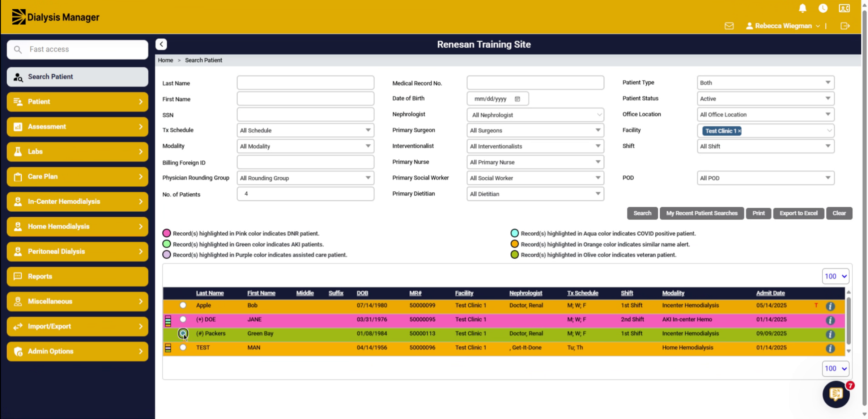The width and height of the screenshot is (868, 419).
Task: Click the Home breadcrumb link
Action: pyautogui.click(x=165, y=60)
